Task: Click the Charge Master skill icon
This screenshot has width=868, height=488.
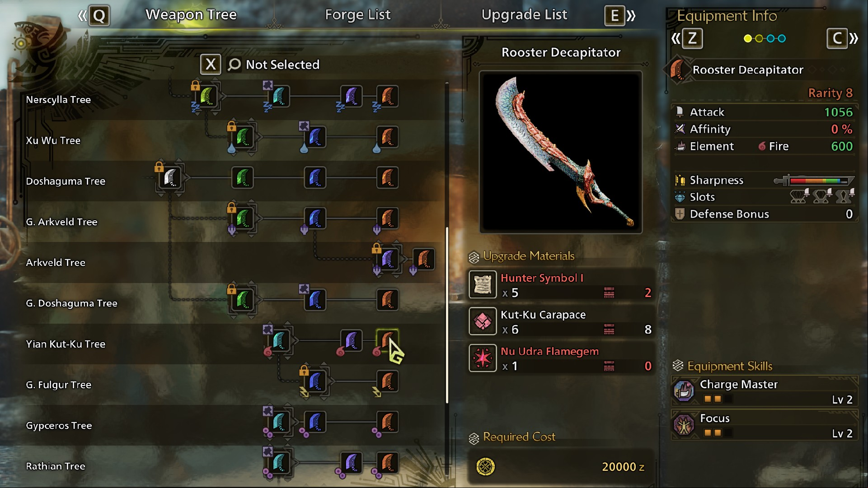Action: pos(684,391)
